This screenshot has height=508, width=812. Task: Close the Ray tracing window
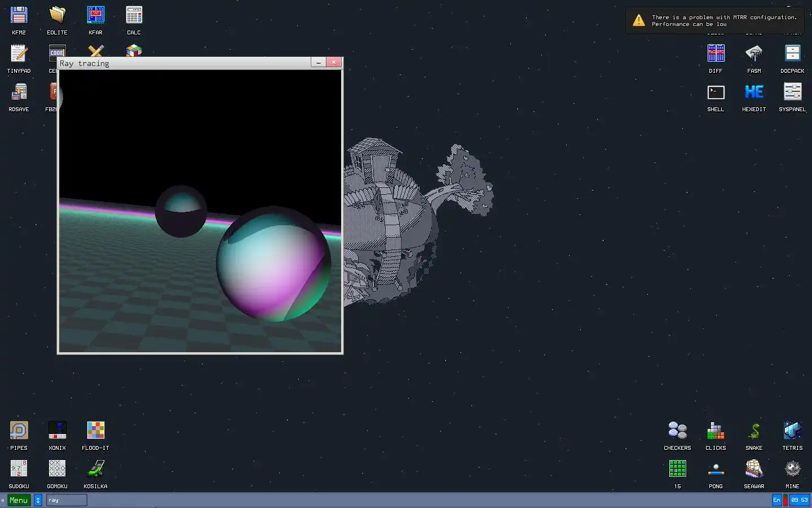[x=334, y=63]
